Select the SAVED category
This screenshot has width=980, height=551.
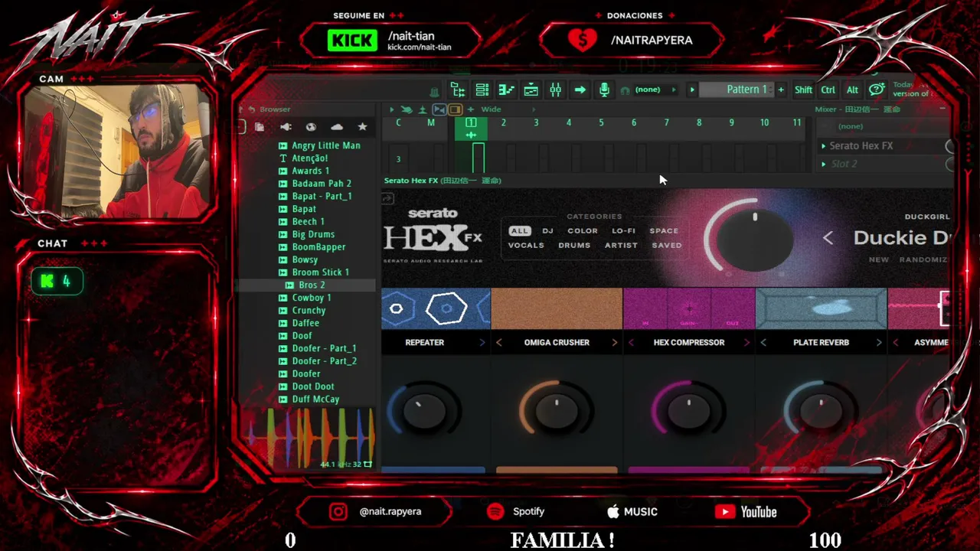point(667,246)
